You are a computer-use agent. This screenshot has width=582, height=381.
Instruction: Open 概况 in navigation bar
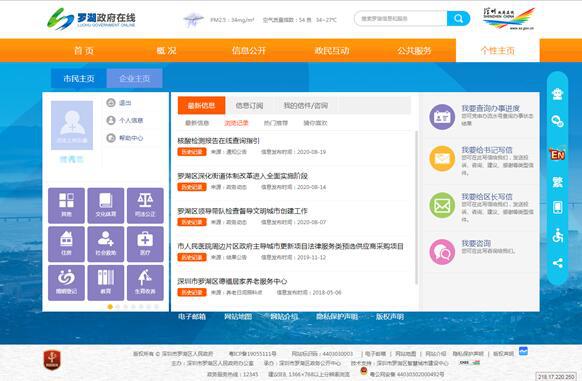pyautogui.click(x=166, y=51)
